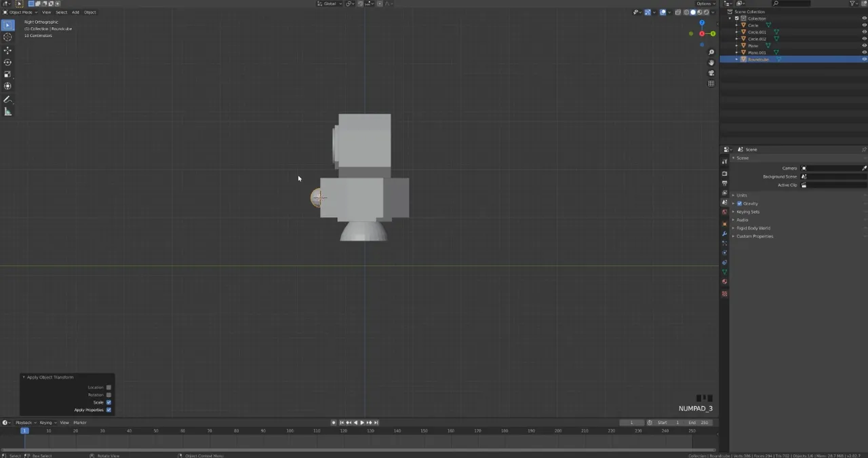Click the pan hand viewport icon
The image size is (868, 458).
pyautogui.click(x=711, y=62)
